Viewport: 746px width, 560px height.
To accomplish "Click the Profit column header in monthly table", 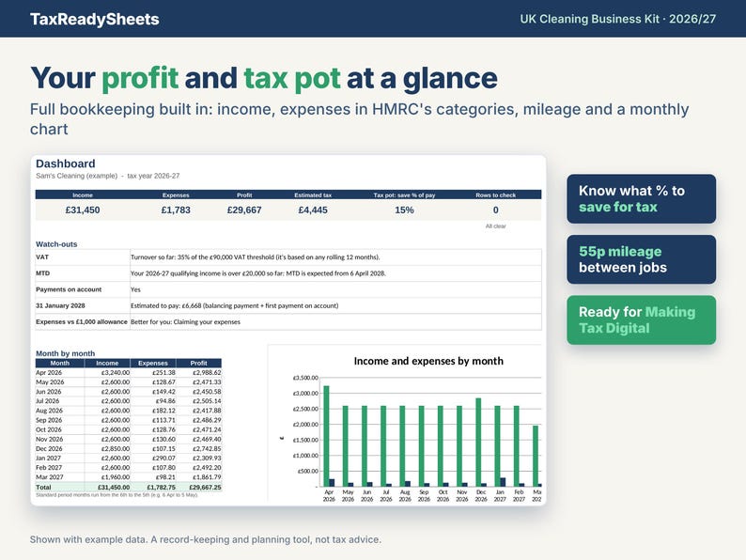I will [199, 363].
